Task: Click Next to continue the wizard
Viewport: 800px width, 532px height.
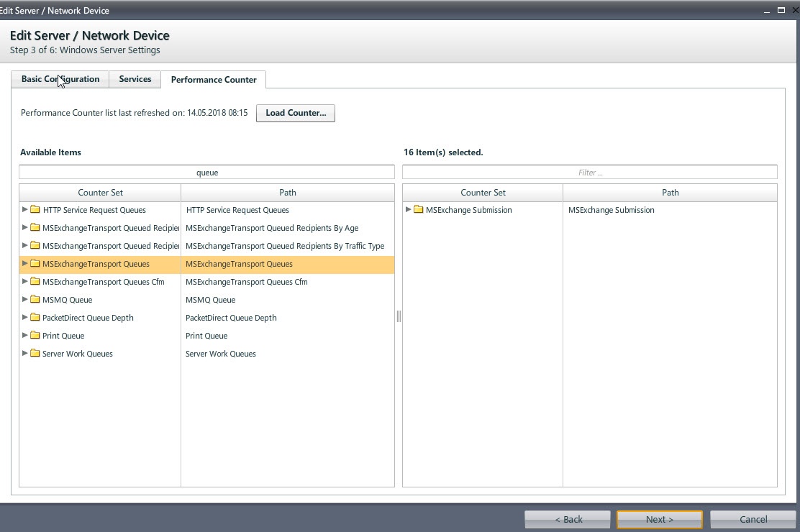Action: click(x=659, y=519)
